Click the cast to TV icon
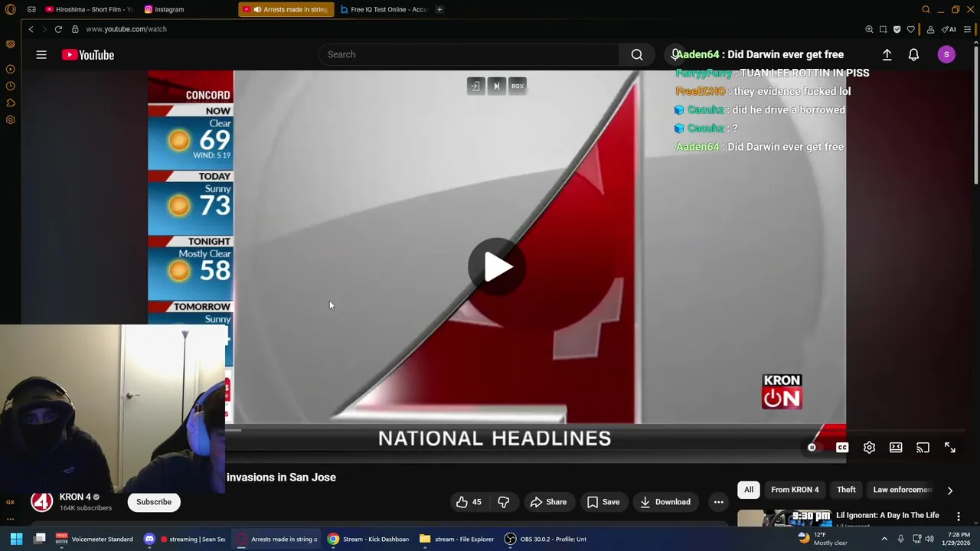 (x=923, y=448)
